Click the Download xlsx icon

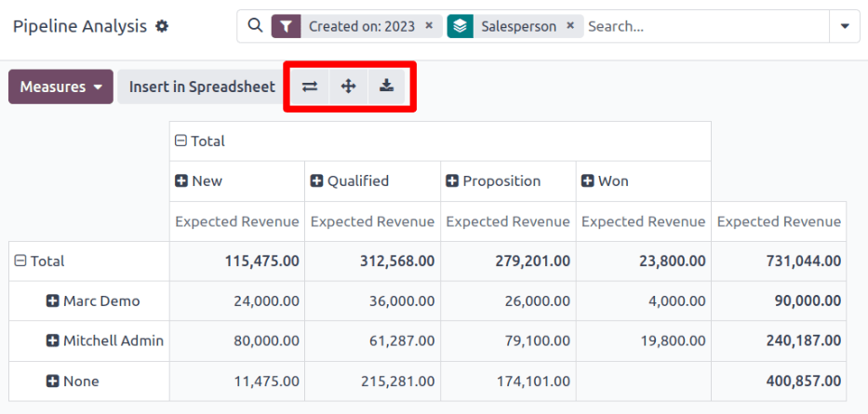pyautogui.click(x=386, y=87)
